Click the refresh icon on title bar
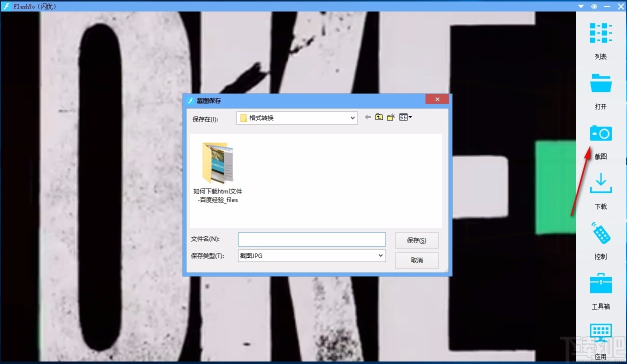The height and width of the screenshot is (364, 627). tap(593, 6)
